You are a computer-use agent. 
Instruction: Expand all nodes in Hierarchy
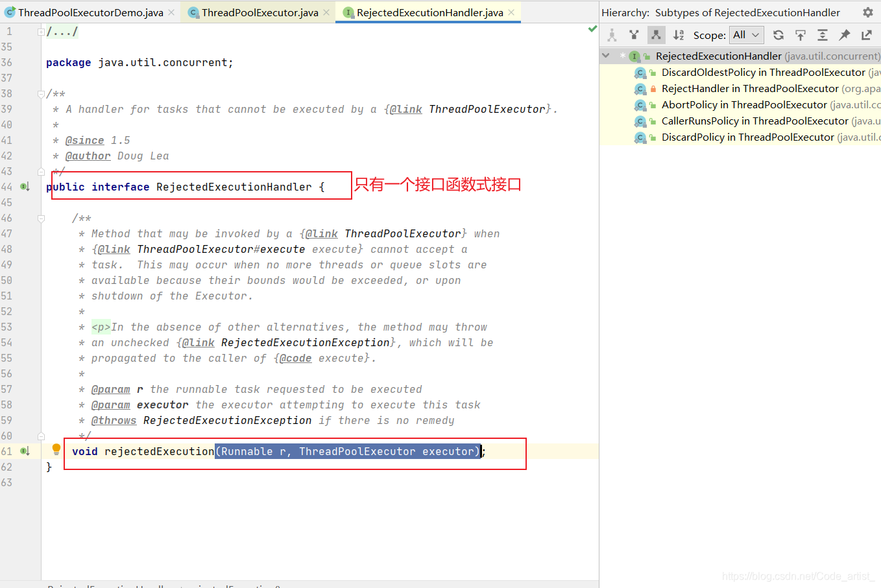pos(823,35)
